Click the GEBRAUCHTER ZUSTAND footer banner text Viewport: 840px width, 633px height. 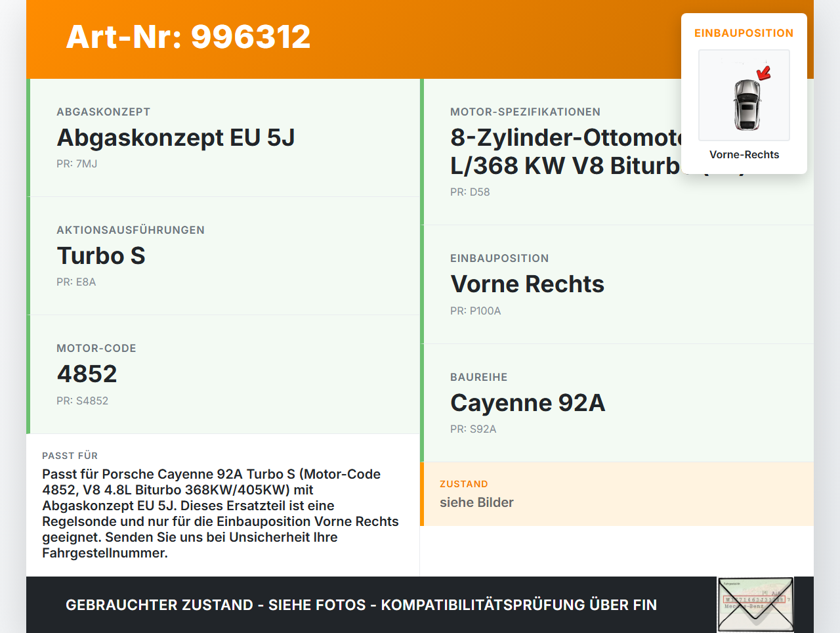pos(361,605)
